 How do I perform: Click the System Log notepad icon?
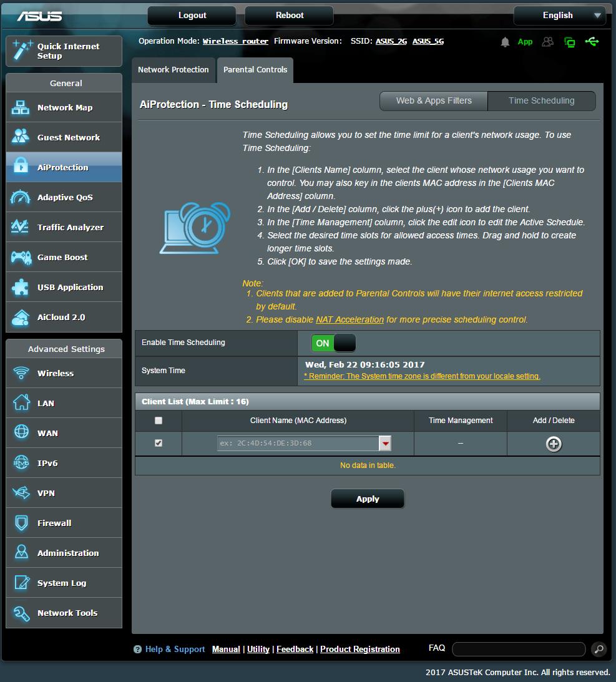pos(22,582)
